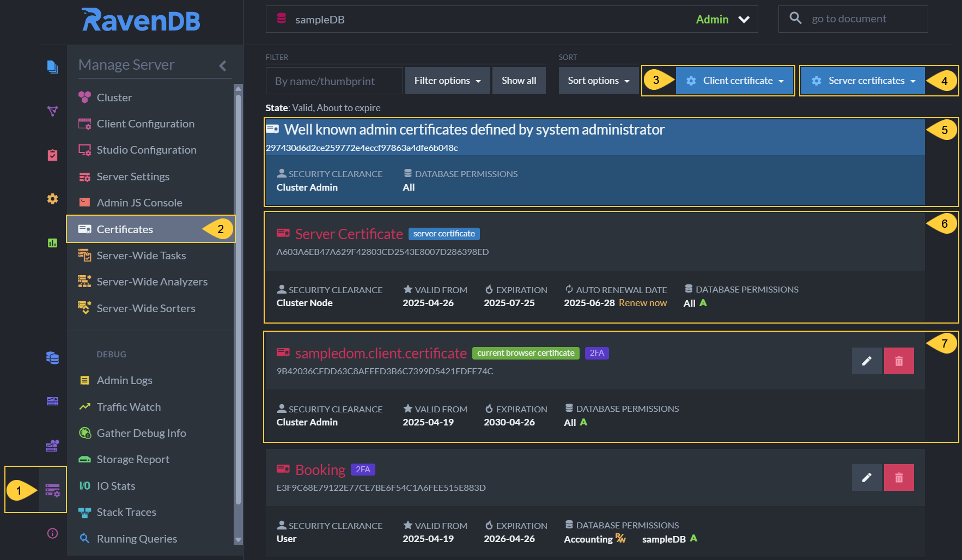The height and width of the screenshot is (560, 962).
Task: Click the sidebar scrollbar down arrow
Action: (238, 540)
